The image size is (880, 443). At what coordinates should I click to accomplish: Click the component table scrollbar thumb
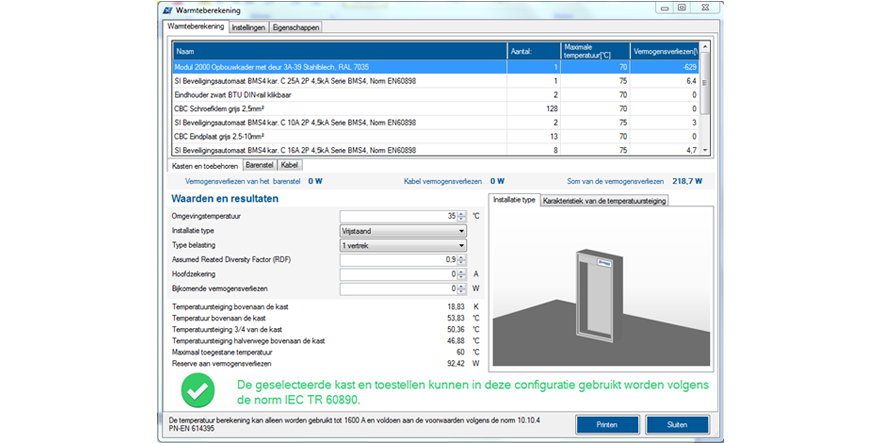(x=705, y=83)
